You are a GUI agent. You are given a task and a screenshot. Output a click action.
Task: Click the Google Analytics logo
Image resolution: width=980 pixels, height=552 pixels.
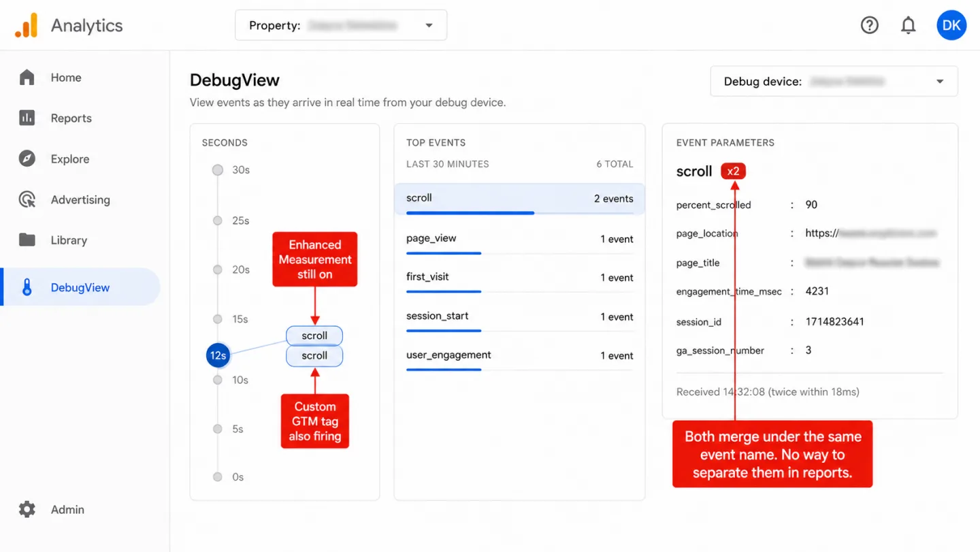[x=26, y=25]
